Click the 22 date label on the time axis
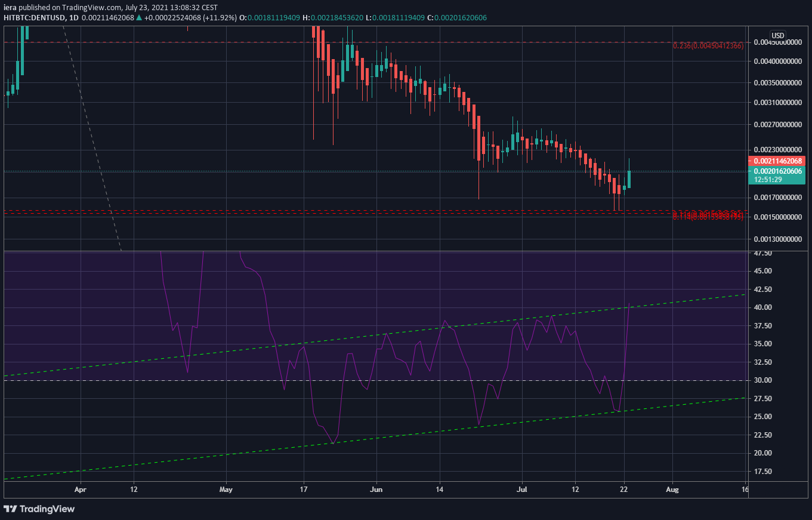 tap(624, 490)
